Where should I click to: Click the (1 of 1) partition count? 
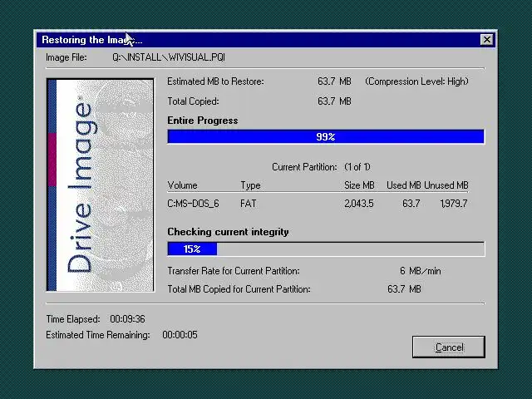pyautogui.click(x=357, y=167)
